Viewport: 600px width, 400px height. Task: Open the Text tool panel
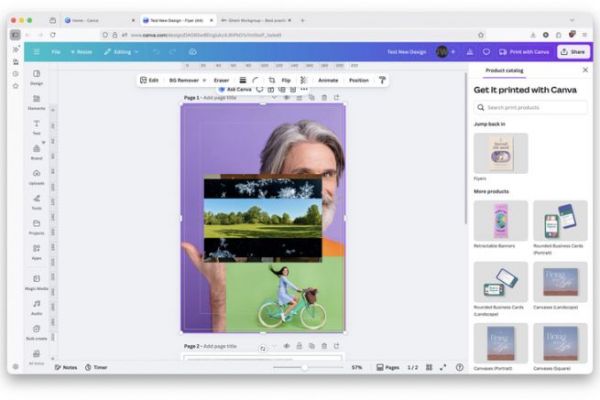37,126
